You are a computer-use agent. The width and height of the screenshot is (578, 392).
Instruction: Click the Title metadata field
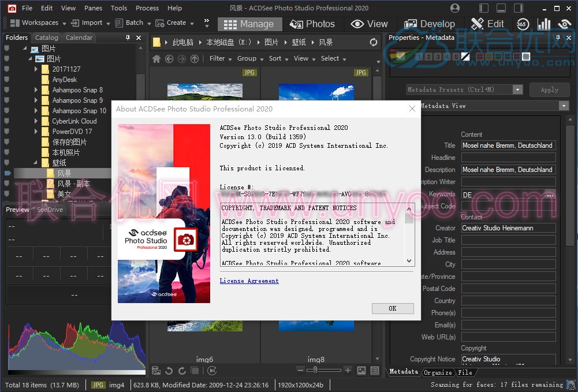click(x=508, y=145)
